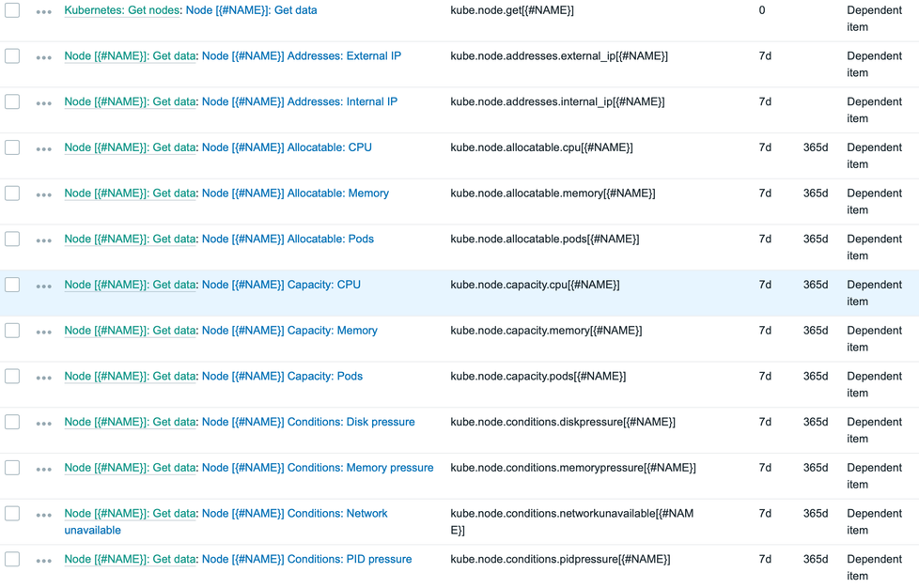The height and width of the screenshot is (588, 919).
Task: Click the key kube.node.addresses.internal_ip[{#NAME}]
Action: [557, 101]
